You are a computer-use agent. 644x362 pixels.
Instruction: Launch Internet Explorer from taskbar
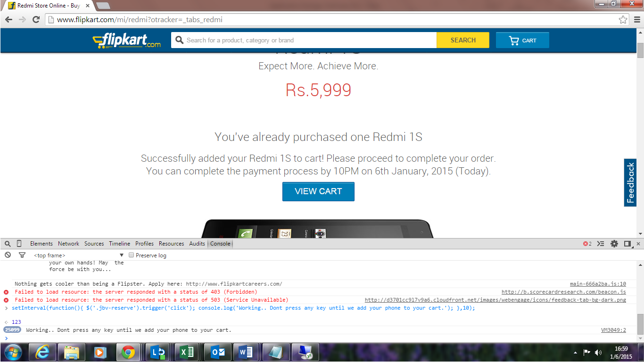pos(43,353)
